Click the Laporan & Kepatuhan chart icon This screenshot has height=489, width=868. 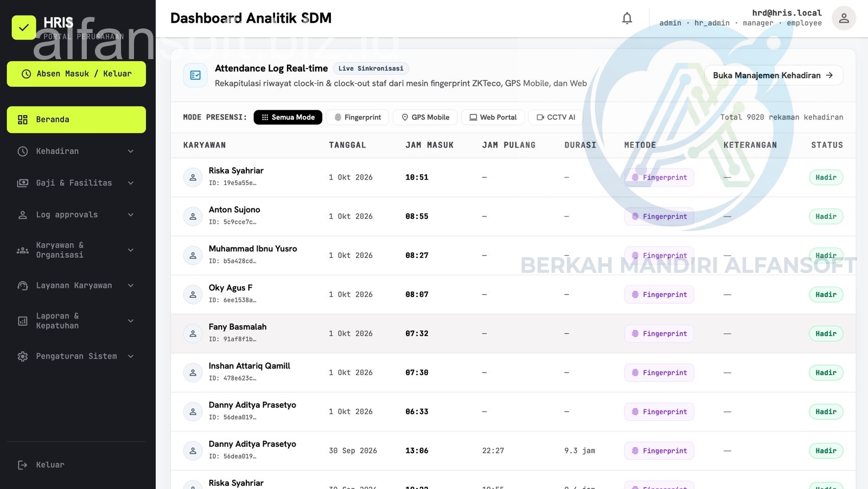click(23, 321)
